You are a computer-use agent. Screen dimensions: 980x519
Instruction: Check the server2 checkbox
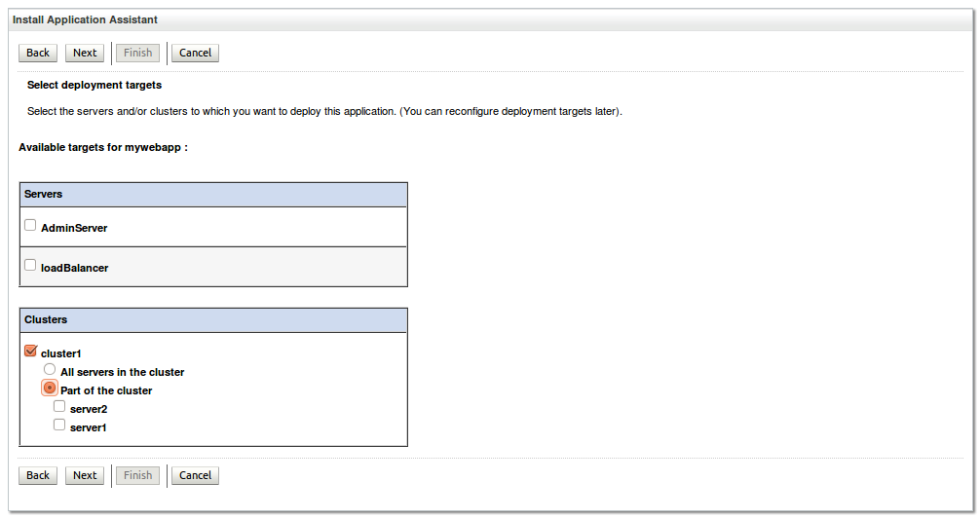[x=59, y=407]
